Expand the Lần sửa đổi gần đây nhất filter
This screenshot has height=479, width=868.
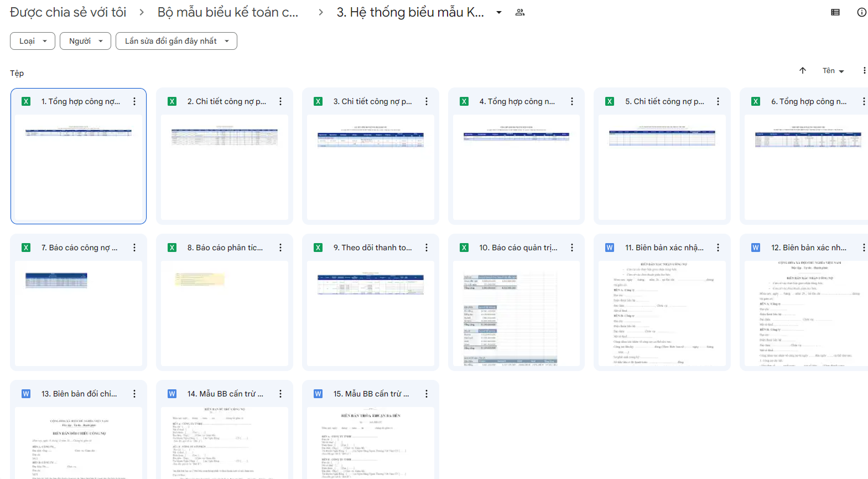(176, 41)
